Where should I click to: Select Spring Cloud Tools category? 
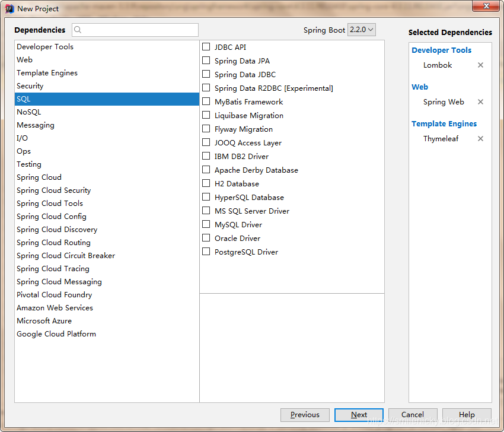(x=107, y=204)
